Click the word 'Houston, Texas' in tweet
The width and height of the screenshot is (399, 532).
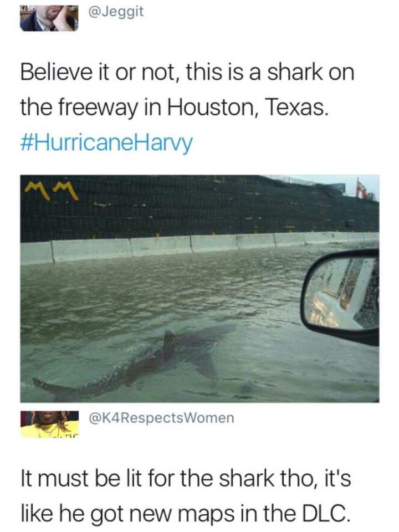point(248,107)
